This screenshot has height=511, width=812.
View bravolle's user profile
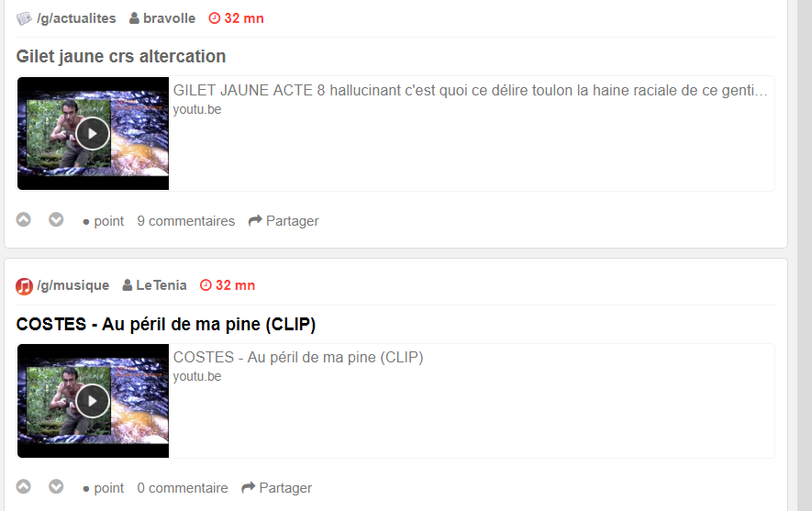pyautogui.click(x=170, y=18)
